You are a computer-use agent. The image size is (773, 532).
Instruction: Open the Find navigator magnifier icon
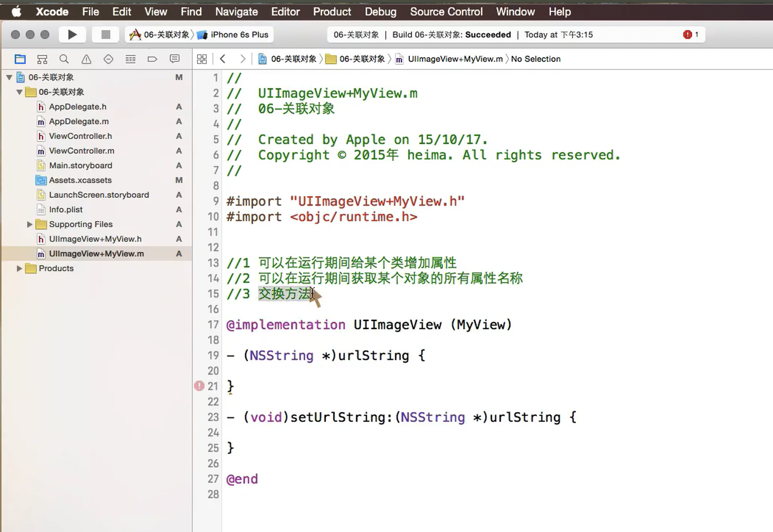[x=64, y=59]
